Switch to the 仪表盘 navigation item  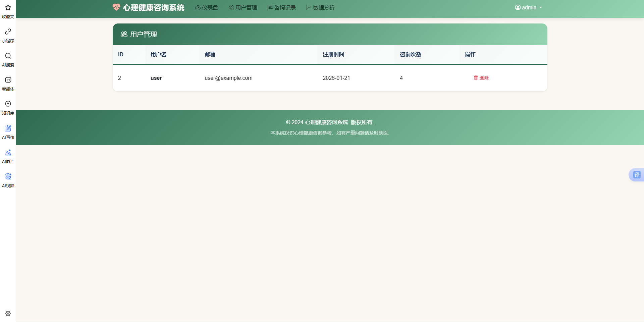point(206,7)
